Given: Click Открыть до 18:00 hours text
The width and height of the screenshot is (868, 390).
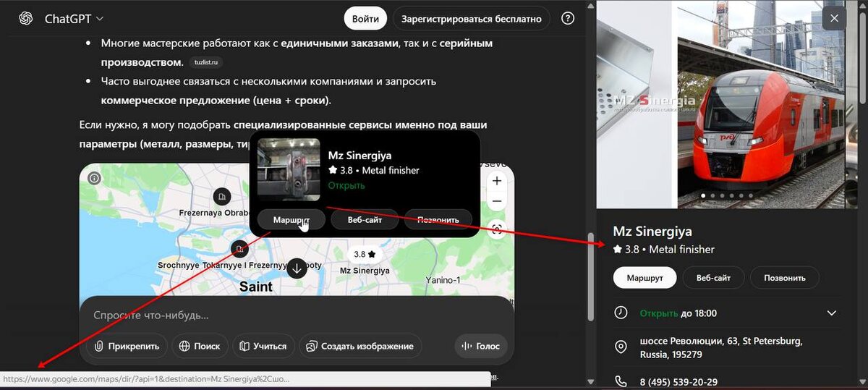Looking at the screenshot, I should point(678,313).
